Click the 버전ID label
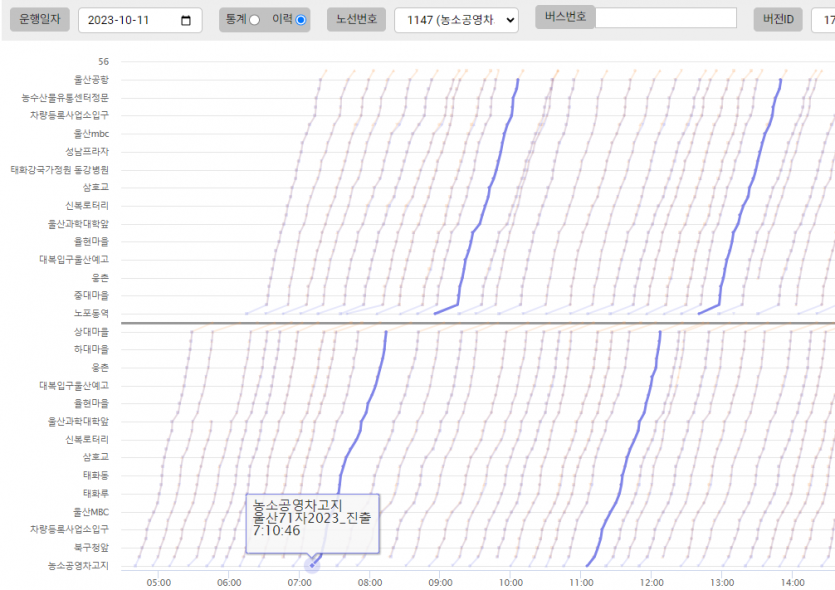Viewport: 835px width, 590px height. pos(777,20)
